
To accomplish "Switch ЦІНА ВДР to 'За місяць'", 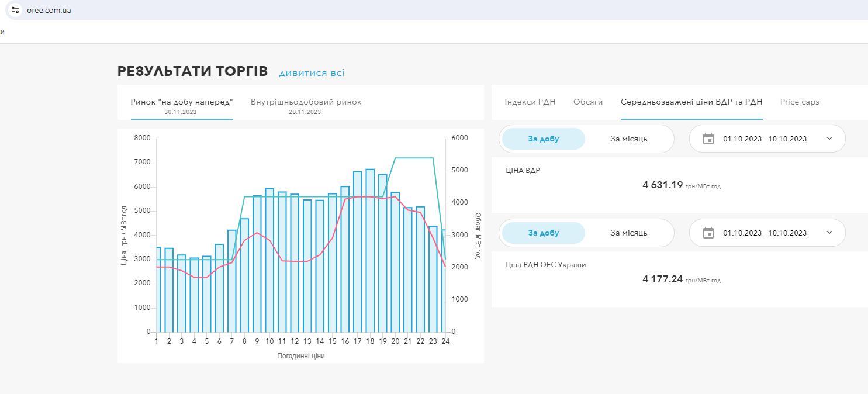I will (628, 139).
